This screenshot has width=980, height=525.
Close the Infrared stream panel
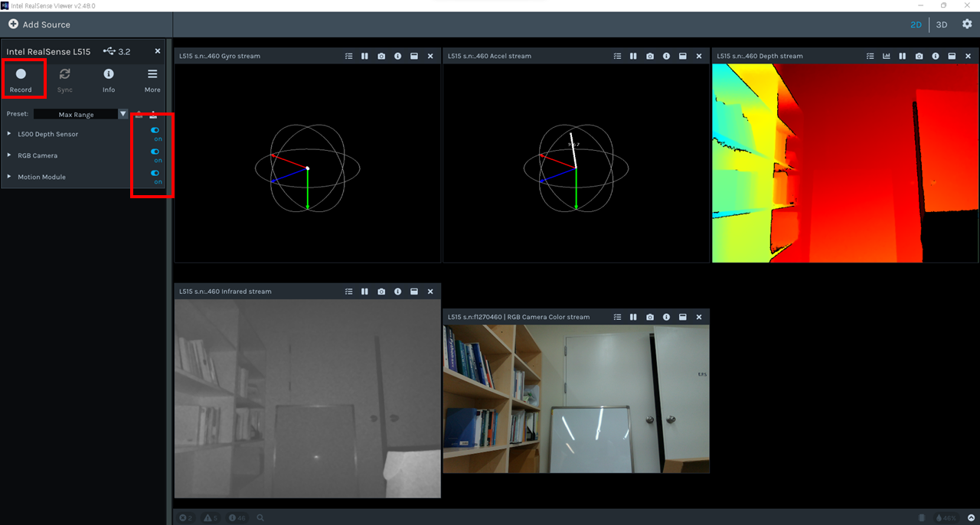[430, 292]
